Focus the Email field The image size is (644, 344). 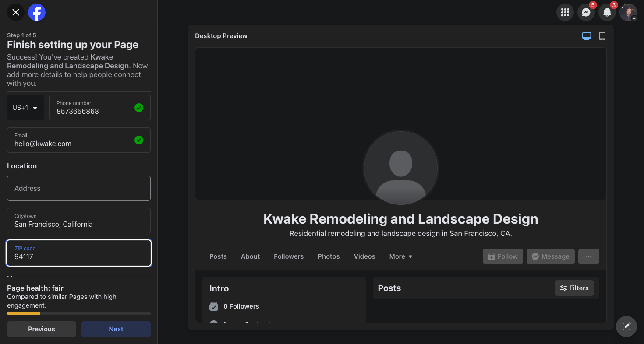(x=79, y=140)
